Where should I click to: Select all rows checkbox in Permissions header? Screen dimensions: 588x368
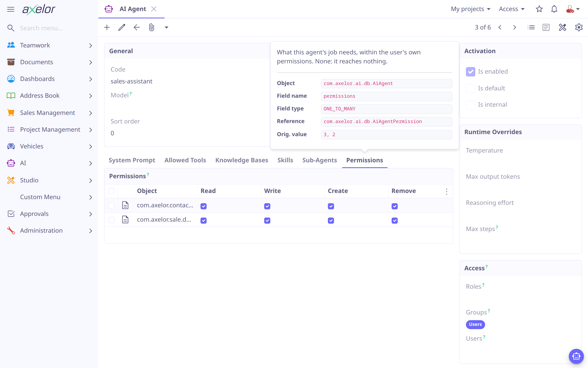click(x=111, y=191)
